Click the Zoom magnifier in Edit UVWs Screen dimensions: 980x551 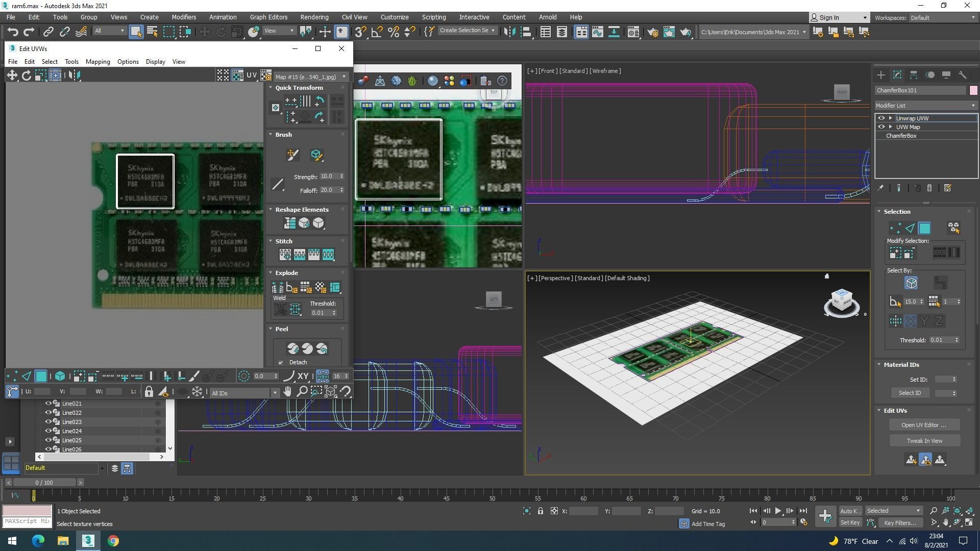[x=302, y=392]
